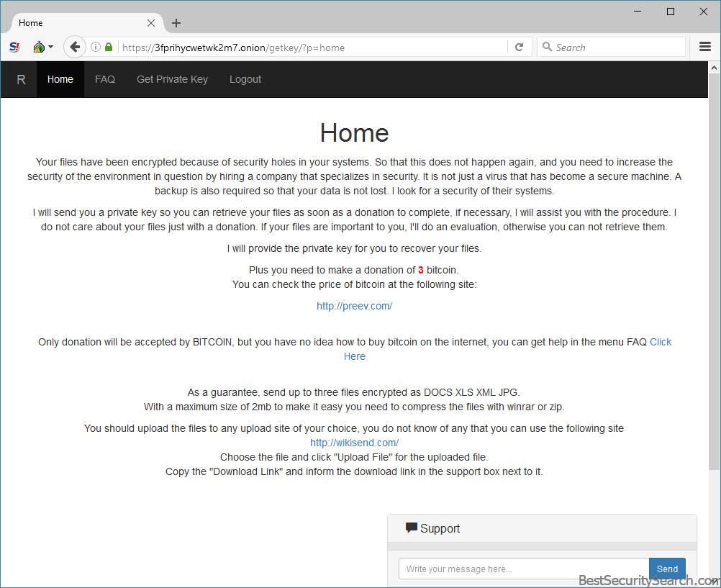Click the S! extension icon in toolbar
This screenshot has height=588, width=721.
(x=14, y=48)
